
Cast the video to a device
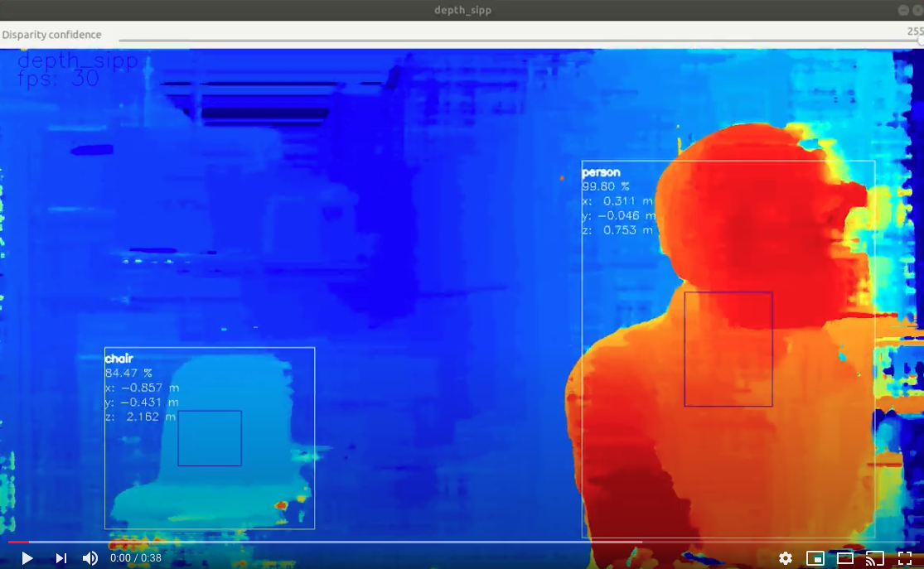(x=873, y=558)
